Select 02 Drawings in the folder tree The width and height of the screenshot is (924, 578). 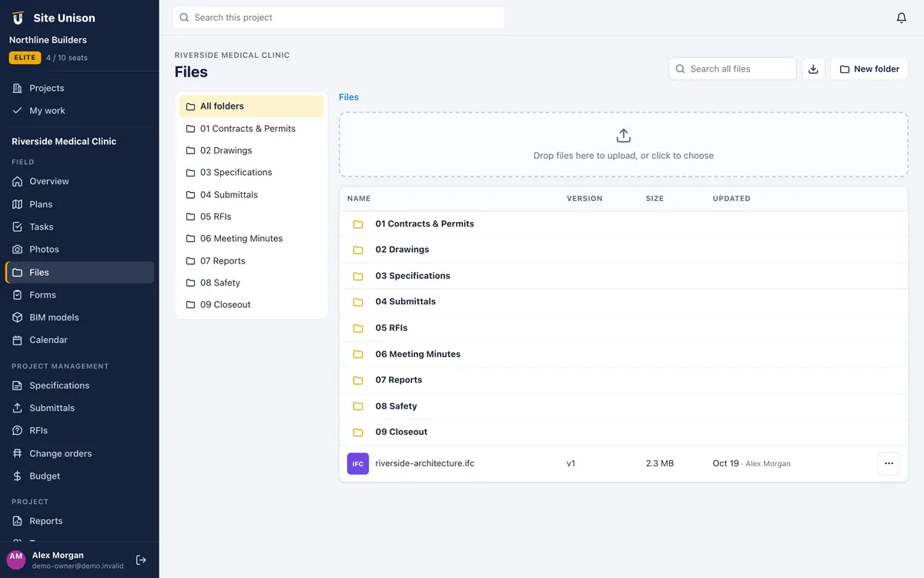pyautogui.click(x=252, y=150)
